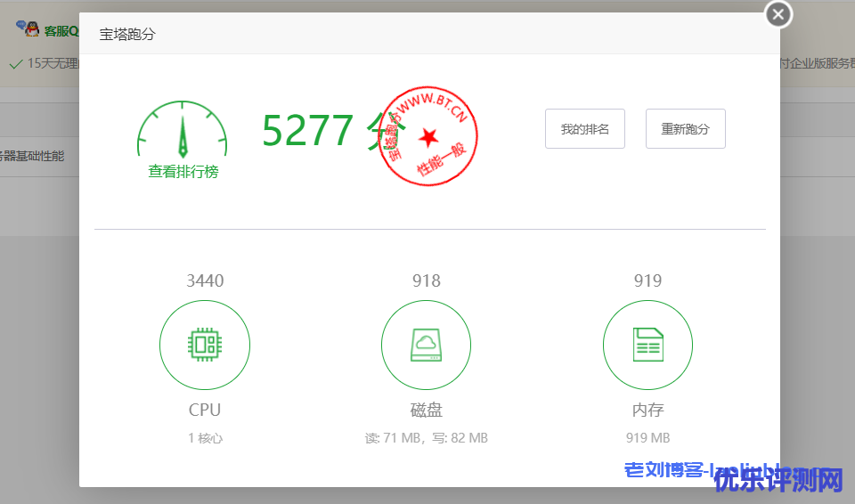Click the 宝塔跑分 dialog title

[127, 35]
